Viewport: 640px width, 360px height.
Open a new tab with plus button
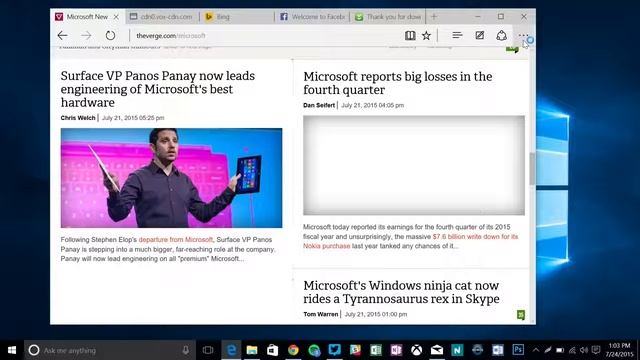[434, 17]
